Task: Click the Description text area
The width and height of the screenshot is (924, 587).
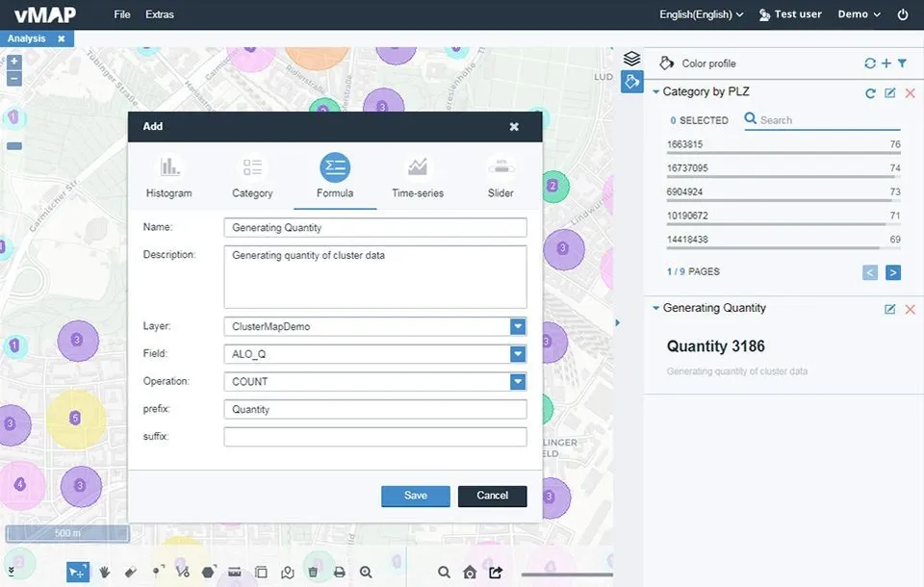Action: [x=374, y=277]
